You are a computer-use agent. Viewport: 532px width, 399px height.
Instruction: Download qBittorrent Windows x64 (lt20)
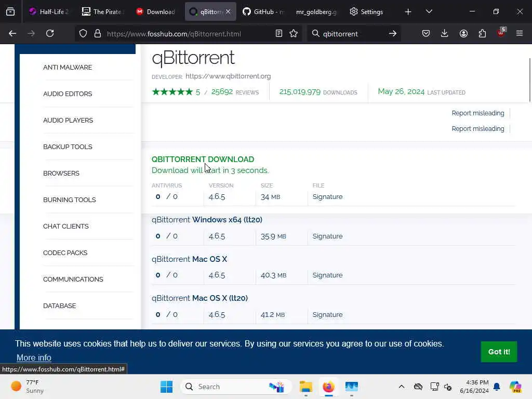(x=207, y=220)
